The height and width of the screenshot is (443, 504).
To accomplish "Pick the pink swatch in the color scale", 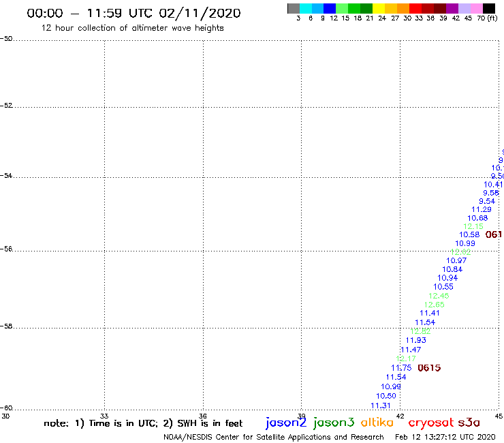I will coord(476,8).
